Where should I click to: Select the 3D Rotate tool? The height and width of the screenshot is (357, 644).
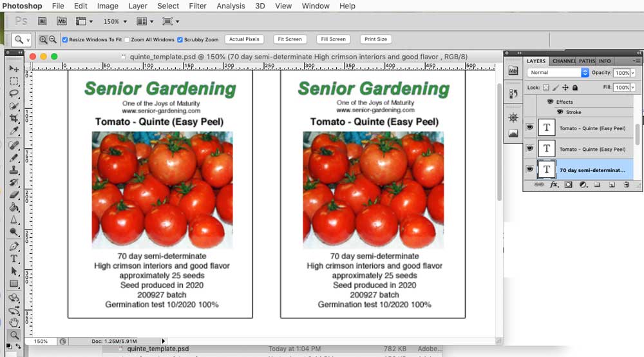14,298
